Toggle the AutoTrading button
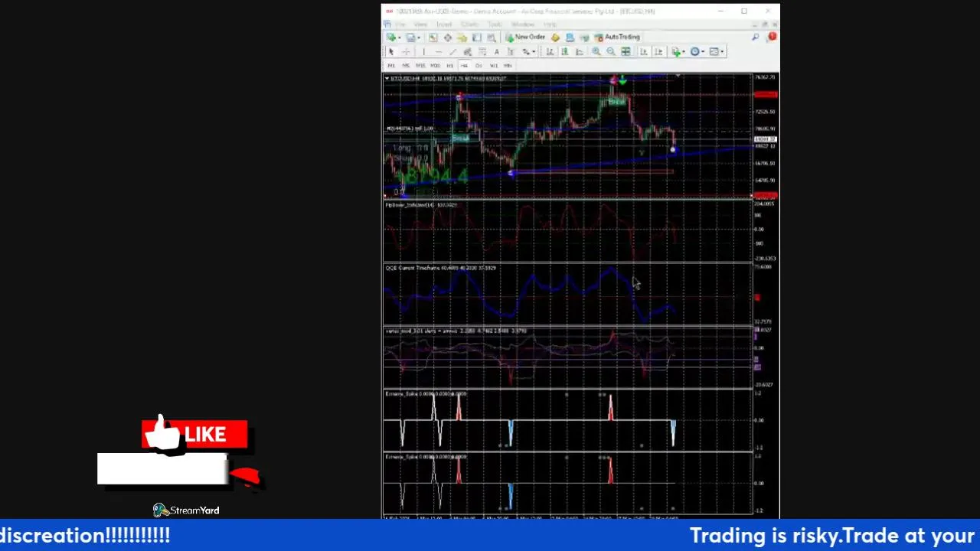Viewport: 980px width, 551px height. [x=618, y=37]
